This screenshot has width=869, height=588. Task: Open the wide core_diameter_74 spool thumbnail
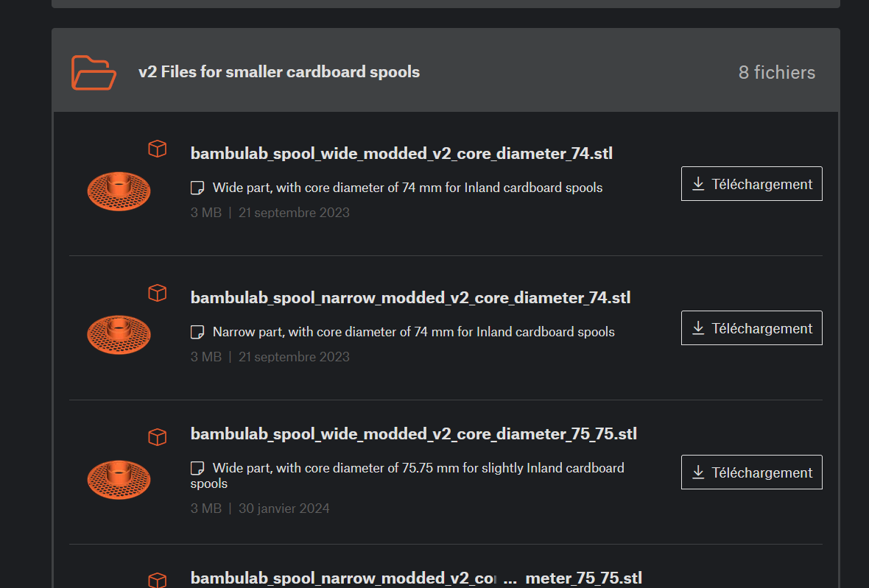click(x=119, y=190)
